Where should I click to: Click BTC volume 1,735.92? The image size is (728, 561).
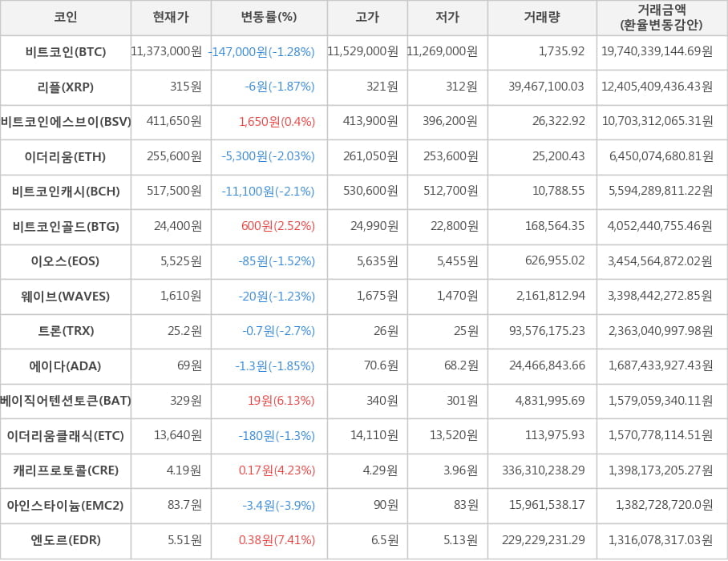[561, 51]
